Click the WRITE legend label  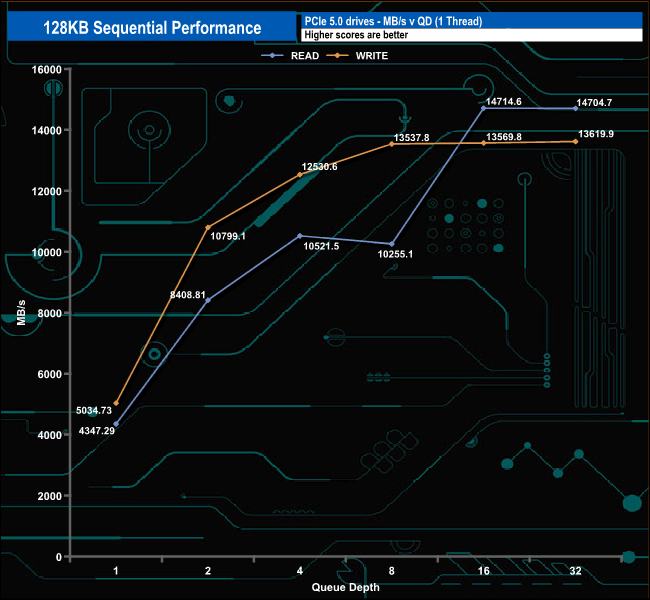click(x=371, y=56)
